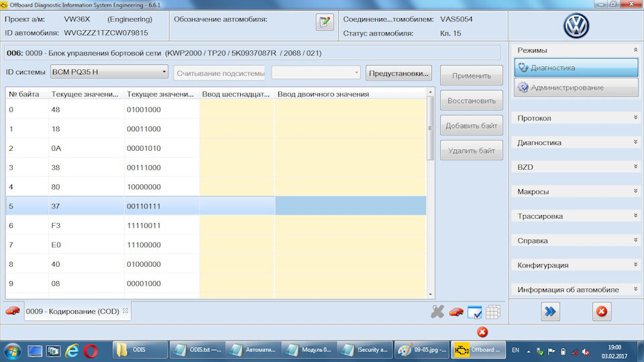Viewport: 644px width, 362px height.
Task: Select byte row 3 with value 38
Action: tap(216, 168)
